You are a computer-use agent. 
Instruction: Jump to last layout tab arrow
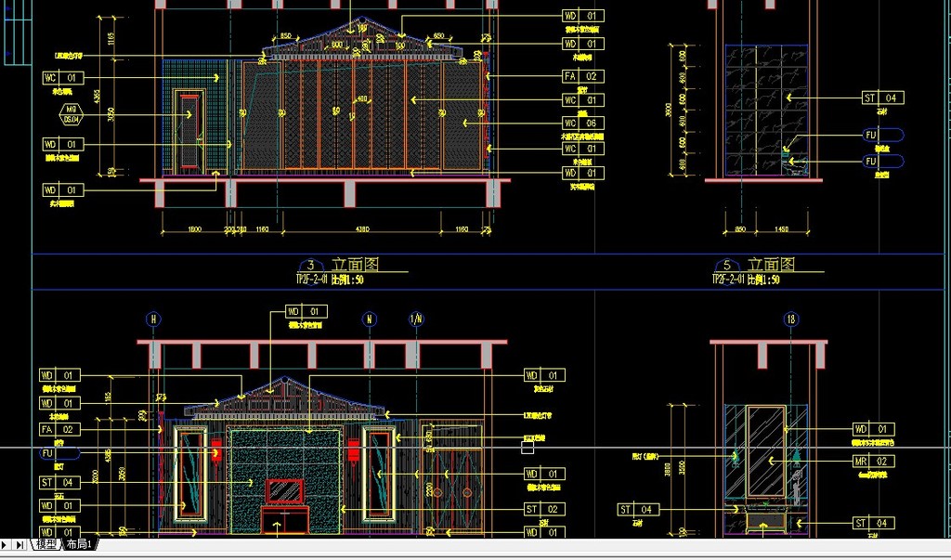pyautogui.click(x=20, y=545)
